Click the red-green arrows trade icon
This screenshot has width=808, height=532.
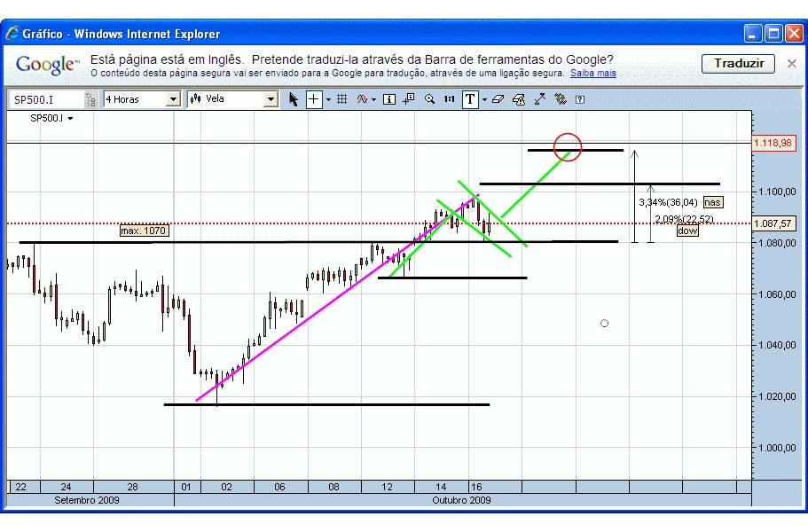coord(540,99)
